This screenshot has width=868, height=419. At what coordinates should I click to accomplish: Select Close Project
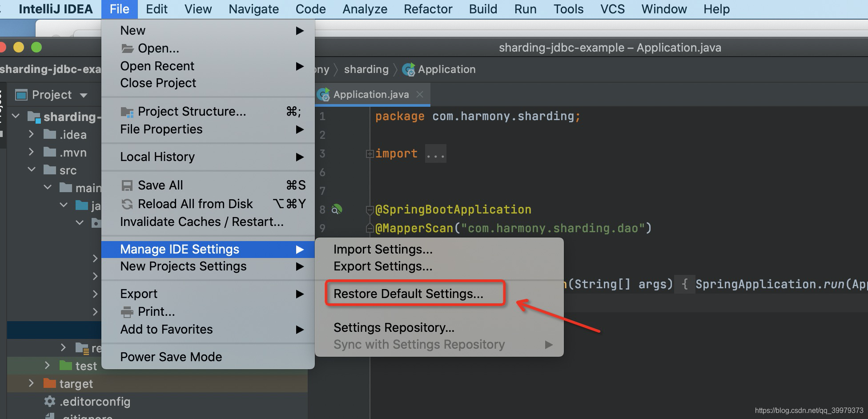[x=208, y=83]
